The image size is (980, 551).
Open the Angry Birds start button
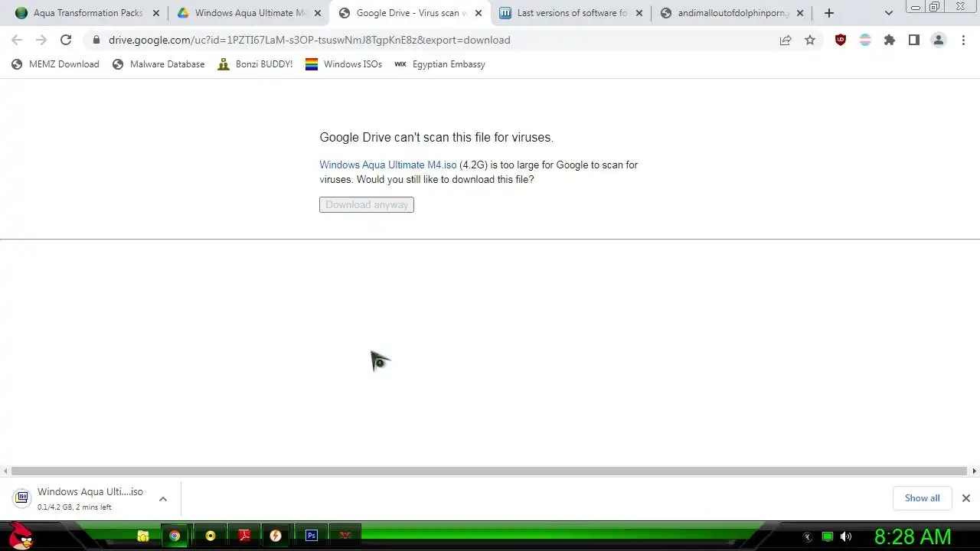tap(21, 536)
